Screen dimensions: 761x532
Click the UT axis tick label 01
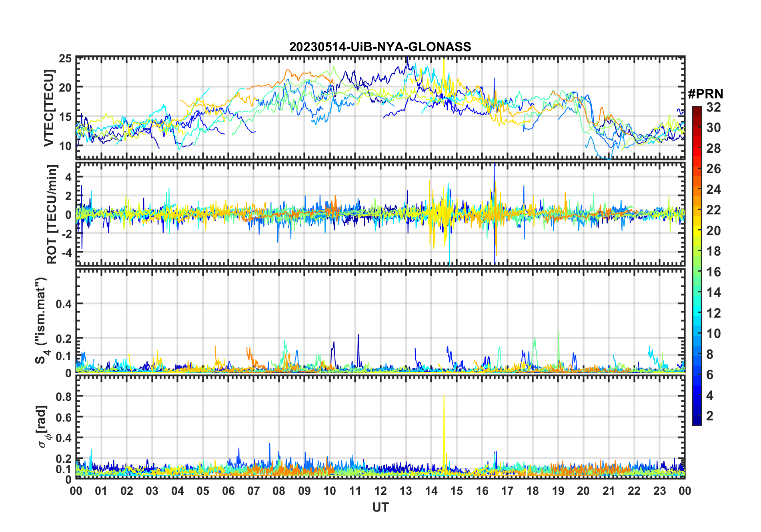pyautogui.click(x=101, y=491)
